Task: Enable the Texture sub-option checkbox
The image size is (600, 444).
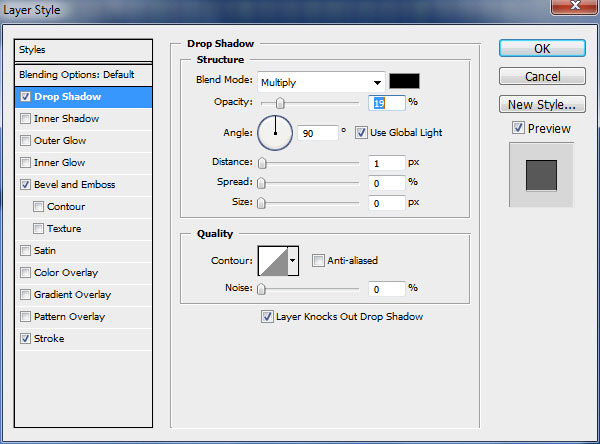Action: pyautogui.click(x=38, y=229)
